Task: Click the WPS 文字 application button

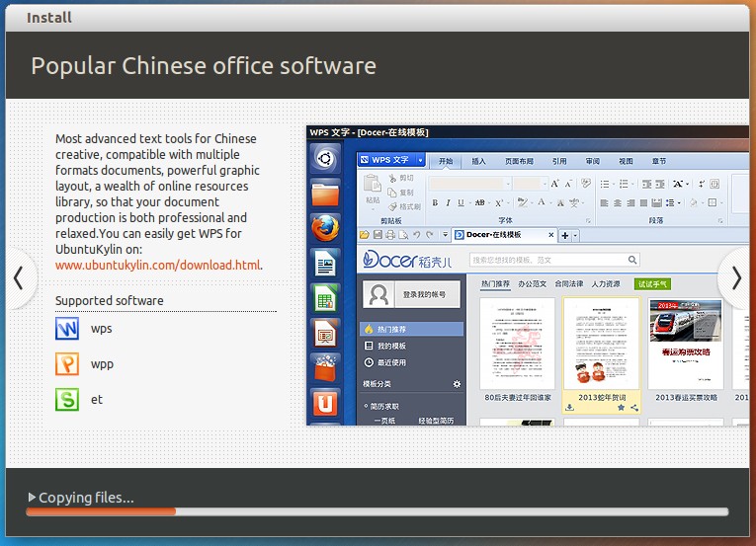Action: [386, 160]
